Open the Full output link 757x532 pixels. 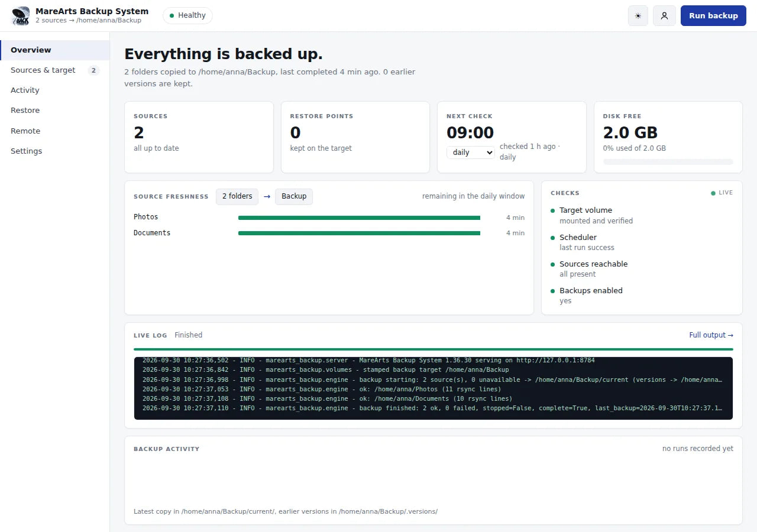pos(711,335)
